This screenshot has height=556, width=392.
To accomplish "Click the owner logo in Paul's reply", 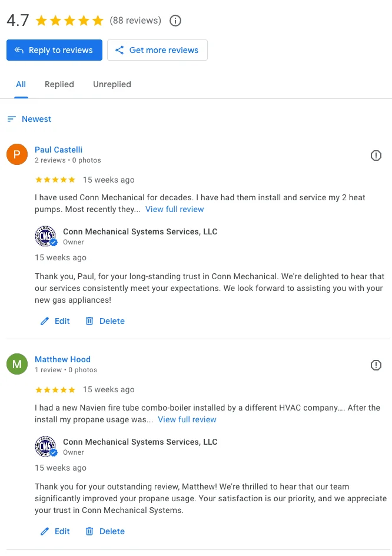I will click(x=45, y=236).
